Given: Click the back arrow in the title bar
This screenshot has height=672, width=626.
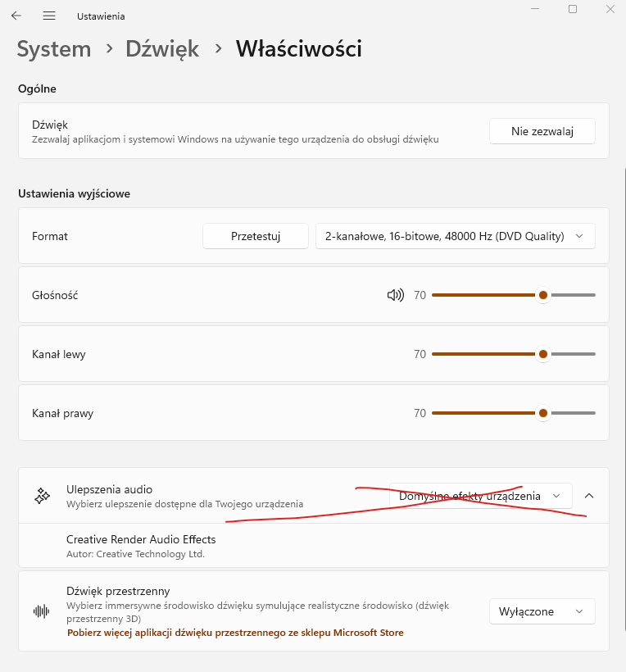Looking at the screenshot, I should (16, 16).
